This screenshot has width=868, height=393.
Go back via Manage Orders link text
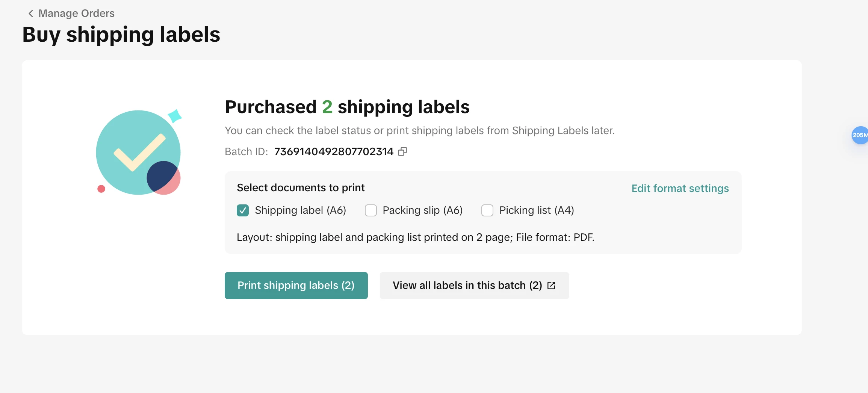coord(76,14)
